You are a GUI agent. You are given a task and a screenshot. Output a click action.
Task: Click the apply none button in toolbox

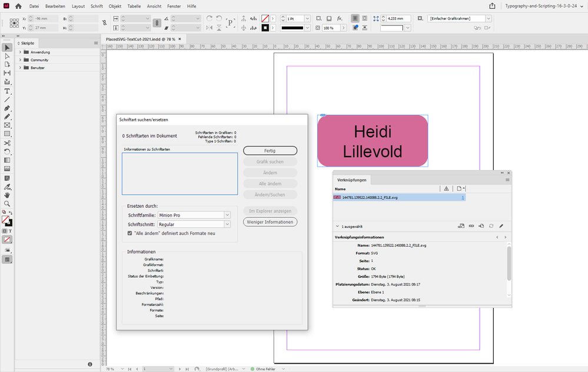[x=7, y=240]
